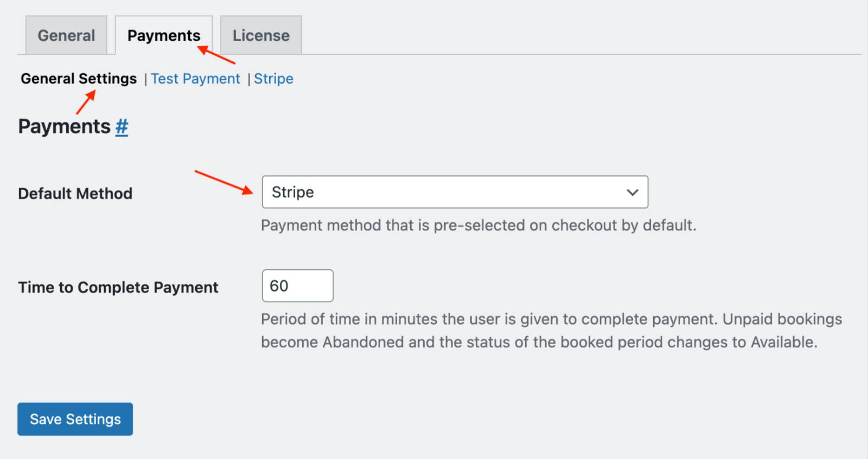Click the Default Method label
This screenshot has width=868, height=459.
pyautogui.click(x=75, y=193)
